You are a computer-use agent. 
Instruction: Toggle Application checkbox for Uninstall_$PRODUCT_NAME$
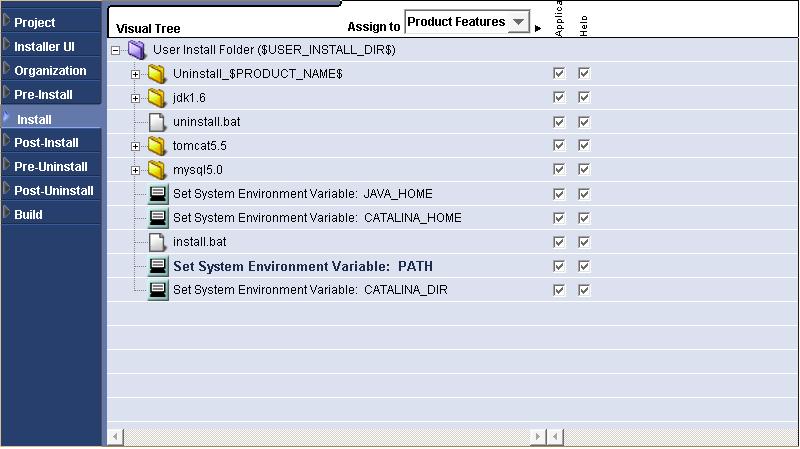(x=559, y=73)
